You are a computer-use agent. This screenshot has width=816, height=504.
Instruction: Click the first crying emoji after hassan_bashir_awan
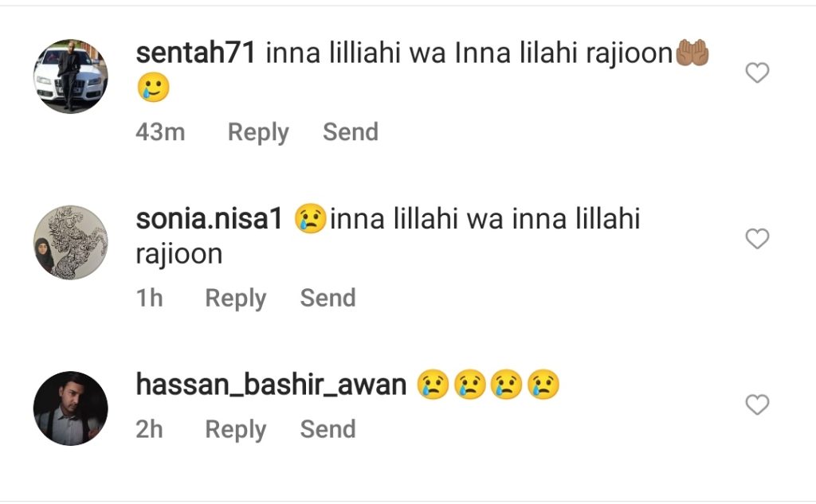[x=433, y=385]
